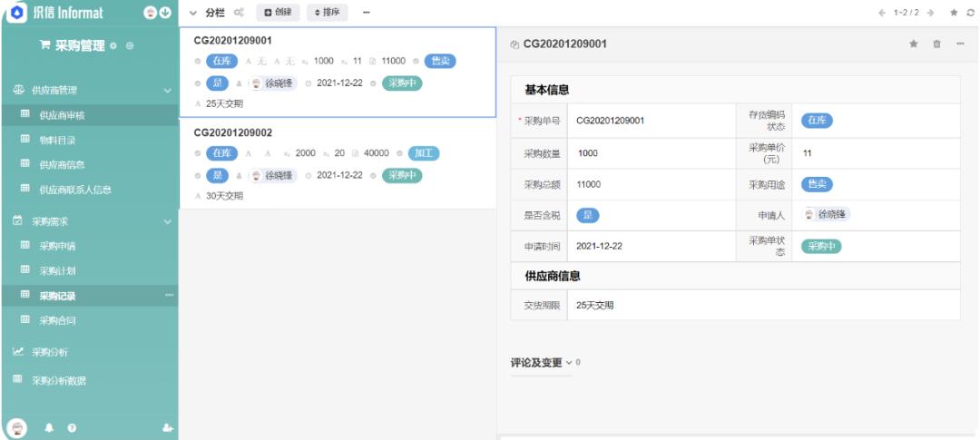Click the 创建 button

(x=279, y=13)
